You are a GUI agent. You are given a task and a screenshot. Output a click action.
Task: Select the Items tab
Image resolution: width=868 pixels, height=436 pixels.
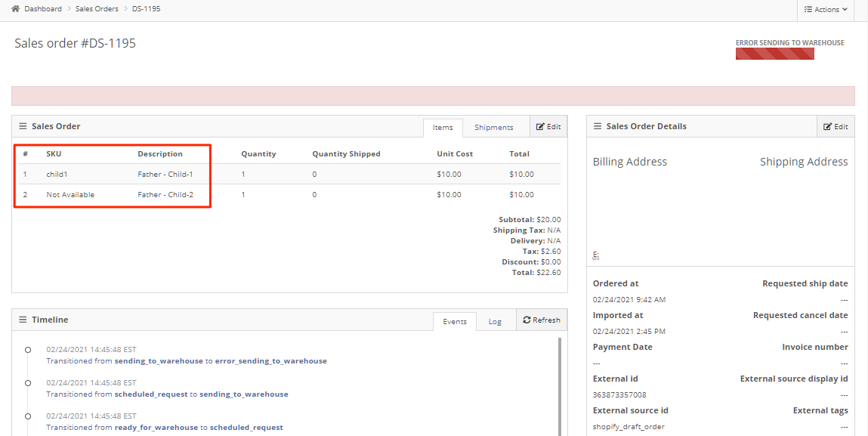[x=443, y=128]
